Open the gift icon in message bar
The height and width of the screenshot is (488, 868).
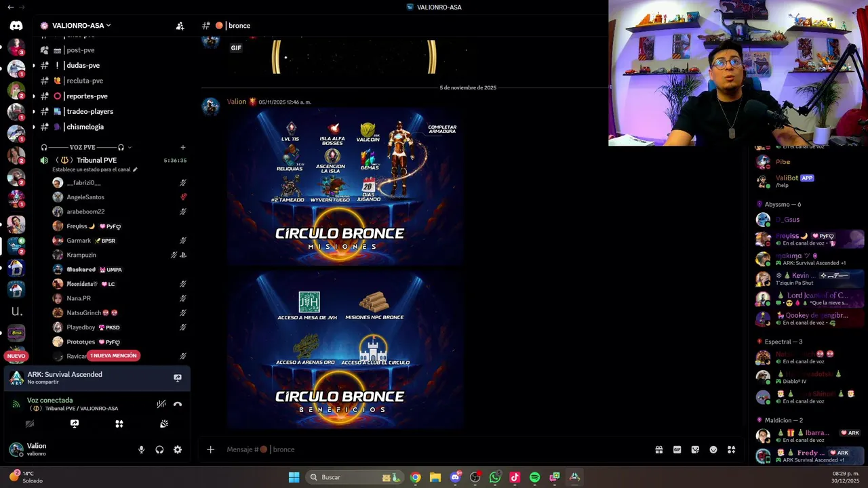[658, 449]
